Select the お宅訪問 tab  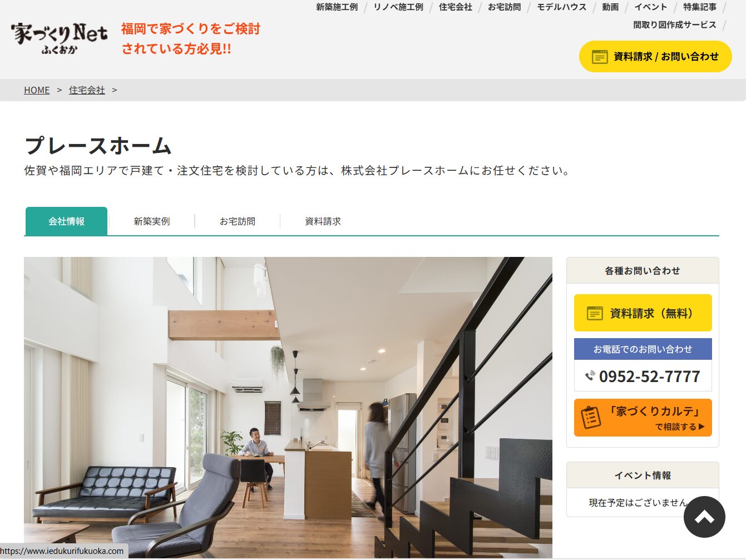coord(238,221)
